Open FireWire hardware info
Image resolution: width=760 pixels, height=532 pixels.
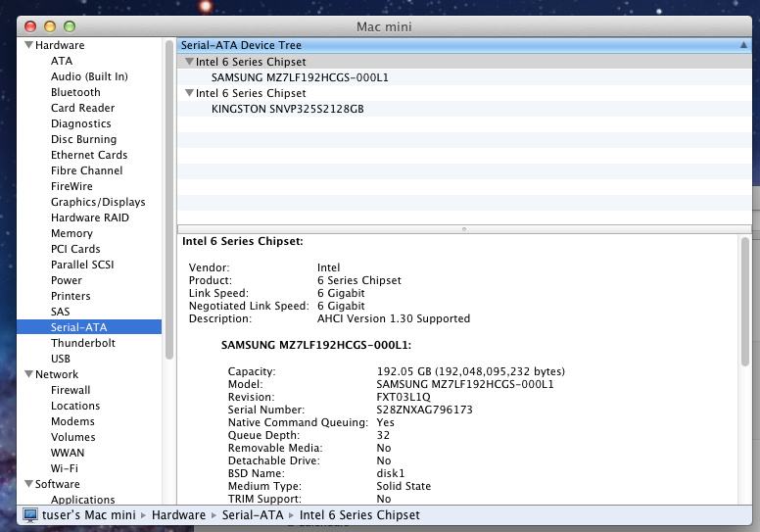71,186
